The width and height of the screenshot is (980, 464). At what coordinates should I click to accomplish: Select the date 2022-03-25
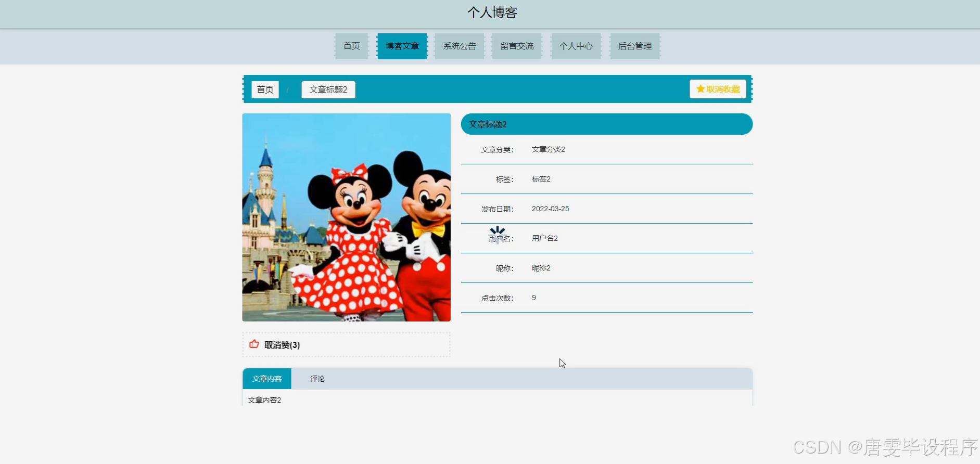pyautogui.click(x=550, y=209)
